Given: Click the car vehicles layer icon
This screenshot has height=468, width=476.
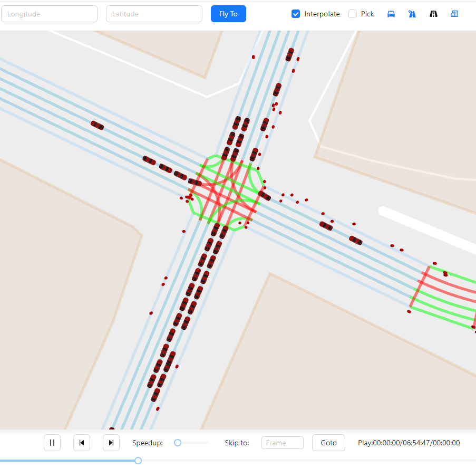Looking at the screenshot, I should (x=391, y=14).
